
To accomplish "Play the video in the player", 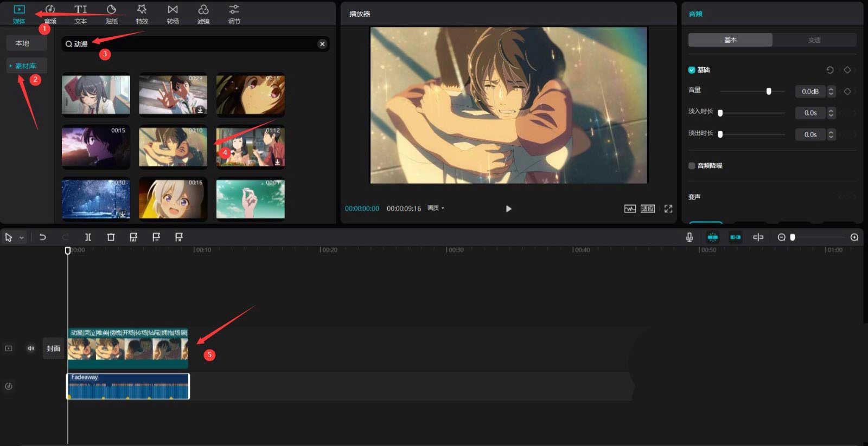I will point(508,209).
